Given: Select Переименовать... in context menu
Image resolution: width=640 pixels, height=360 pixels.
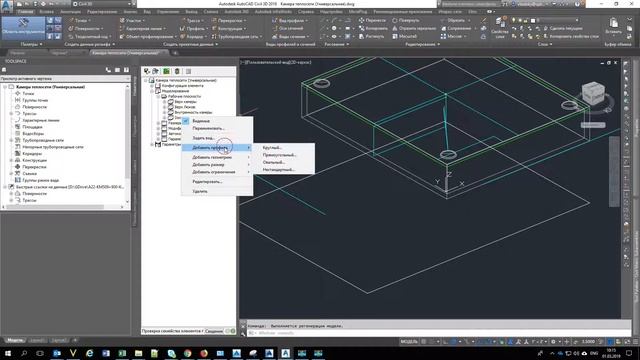Looking at the screenshot, I should click(x=208, y=128).
